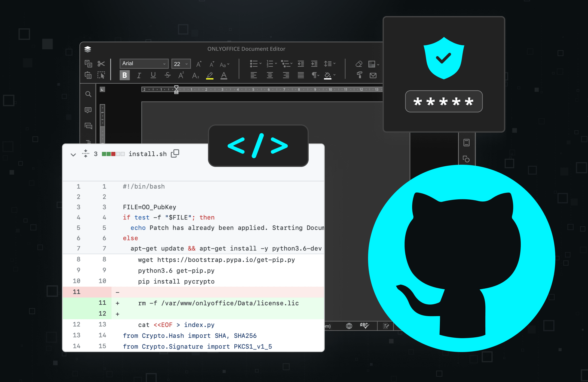Click the added line "rm -f /var/www/onlyoffice/Data/license.lic"
This screenshot has height=382, width=588.
(x=218, y=303)
